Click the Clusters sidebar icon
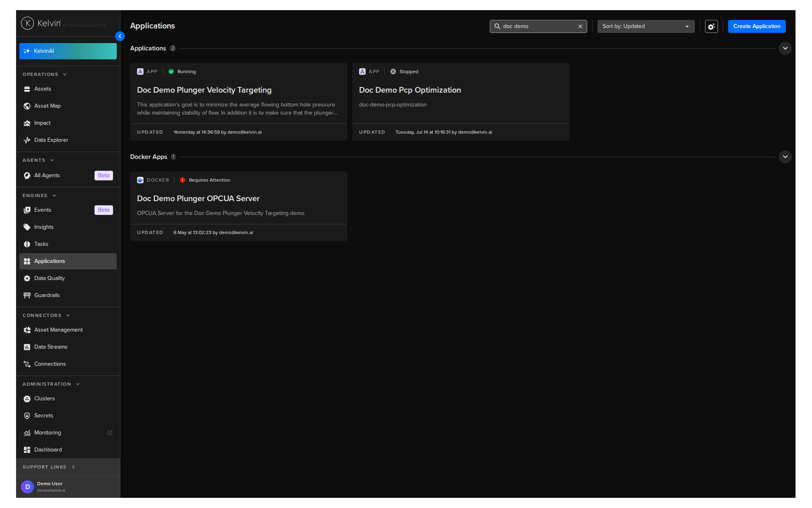The height and width of the screenshot is (508, 812). click(27, 399)
